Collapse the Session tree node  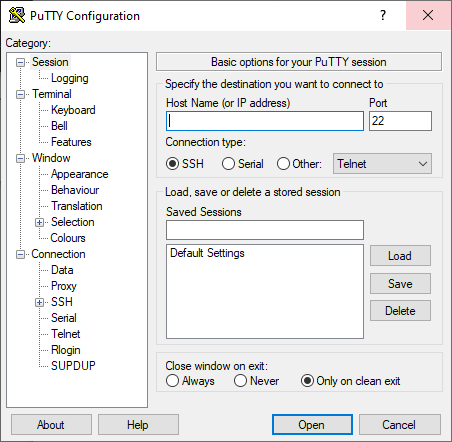[21, 62]
